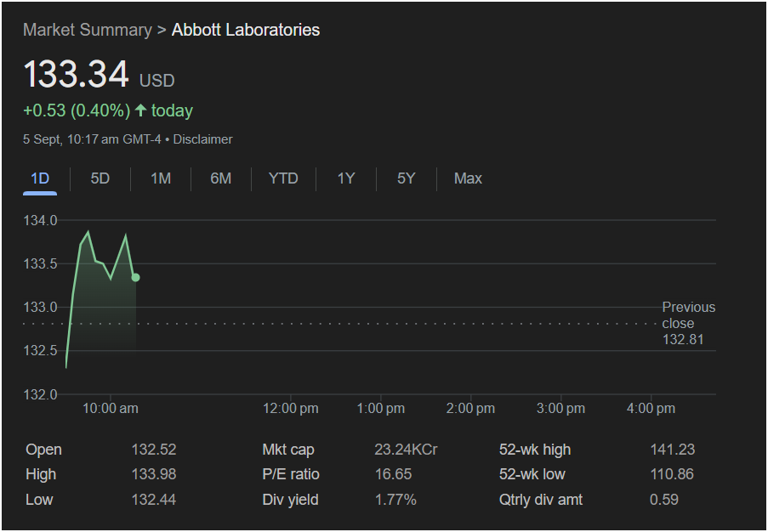Click the Open label
The height and width of the screenshot is (532, 768).
click(43, 450)
